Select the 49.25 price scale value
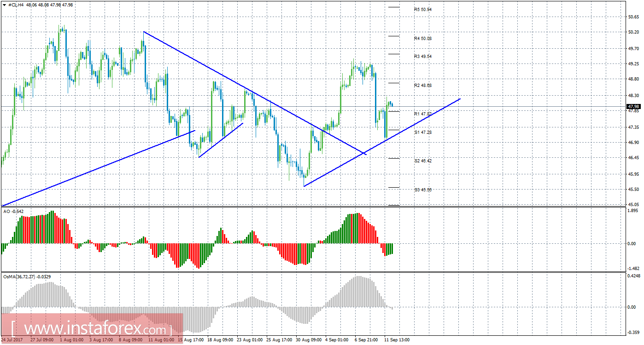The width and height of the screenshot is (644, 345). (633, 64)
